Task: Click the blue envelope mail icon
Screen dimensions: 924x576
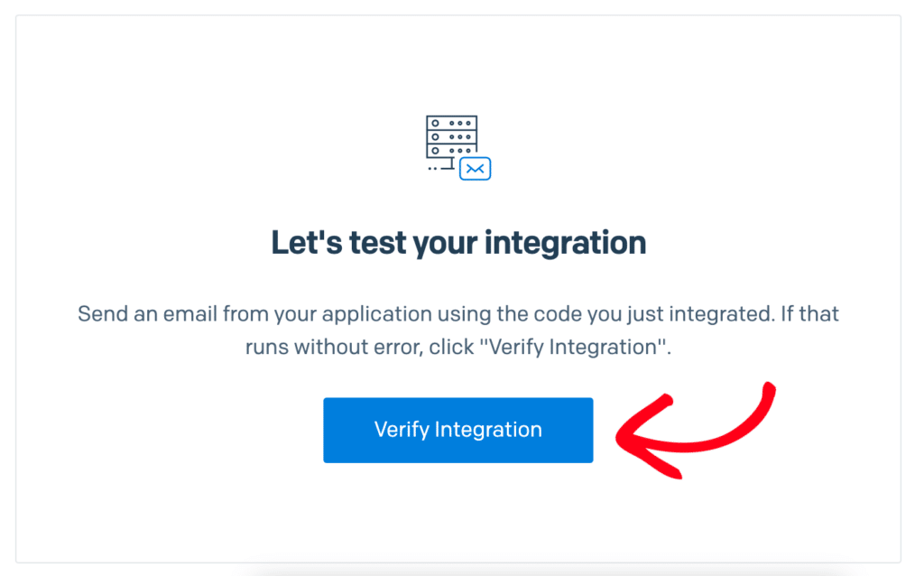Action: point(475,169)
